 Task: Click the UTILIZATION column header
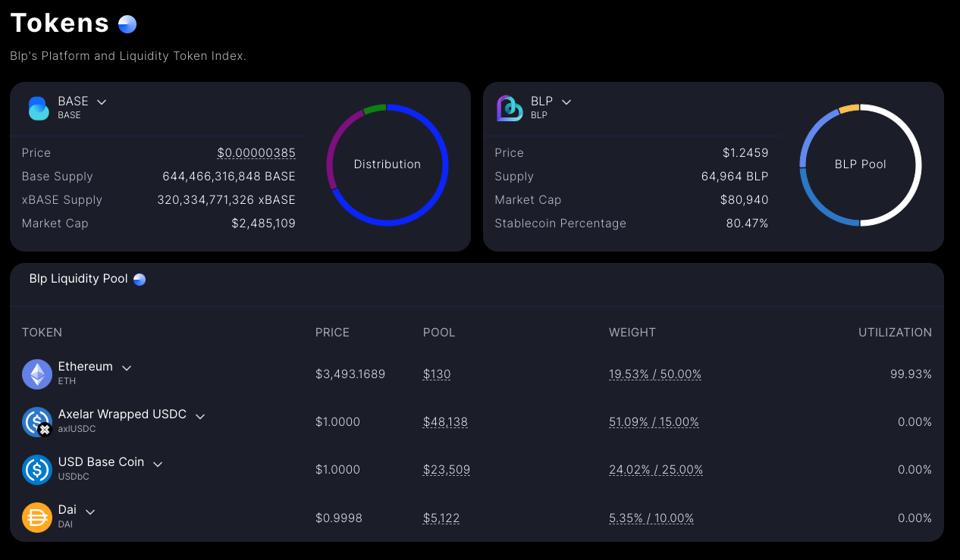(895, 333)
